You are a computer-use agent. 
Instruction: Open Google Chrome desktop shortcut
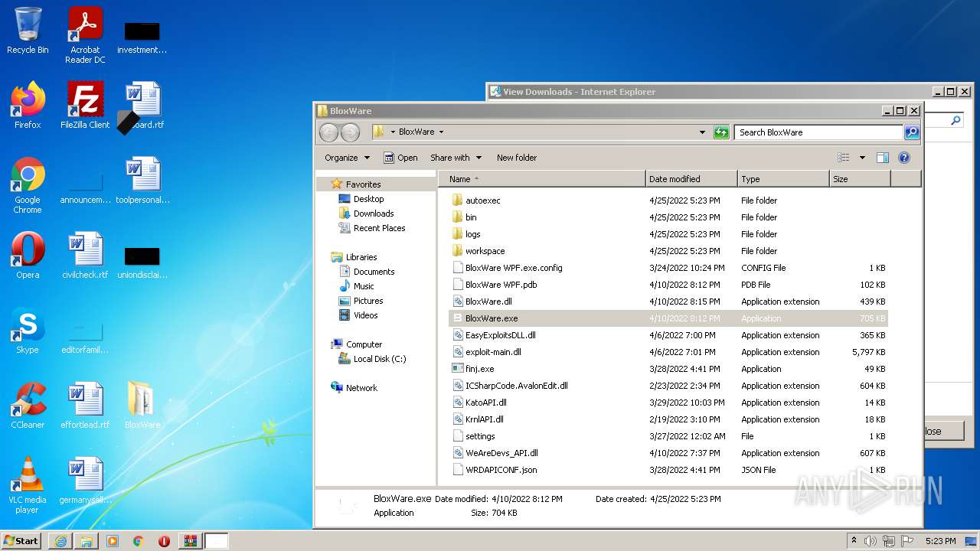(x=28, y=185)
